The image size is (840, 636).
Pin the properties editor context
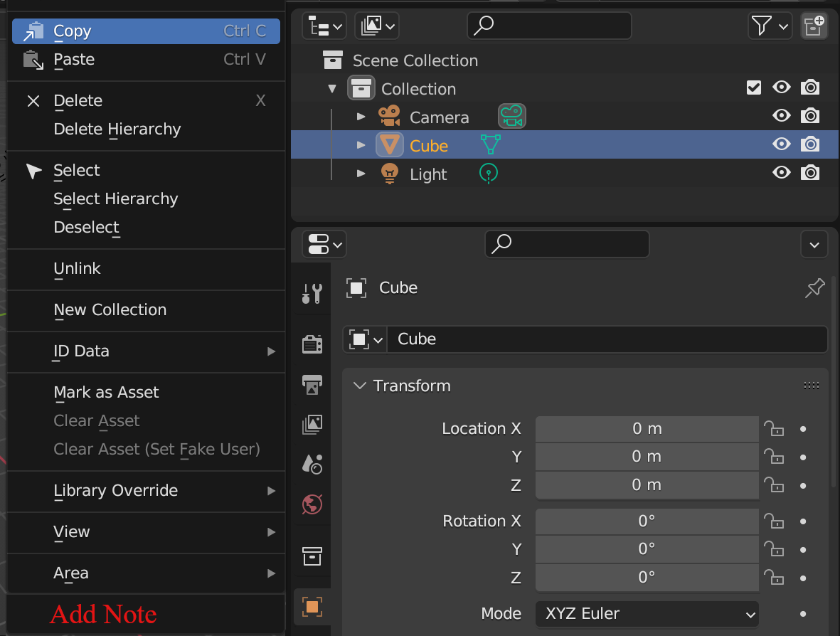click(815, 287)
